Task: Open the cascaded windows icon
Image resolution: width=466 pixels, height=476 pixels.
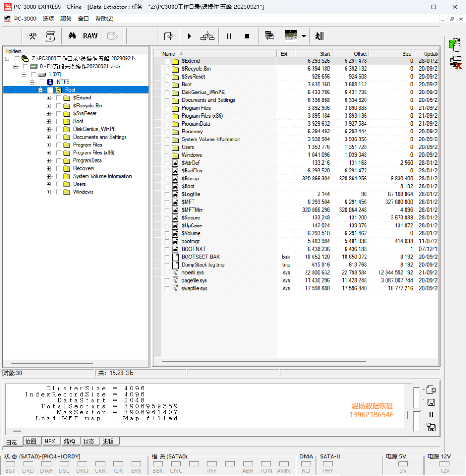Action: click(x=269, y=36)
